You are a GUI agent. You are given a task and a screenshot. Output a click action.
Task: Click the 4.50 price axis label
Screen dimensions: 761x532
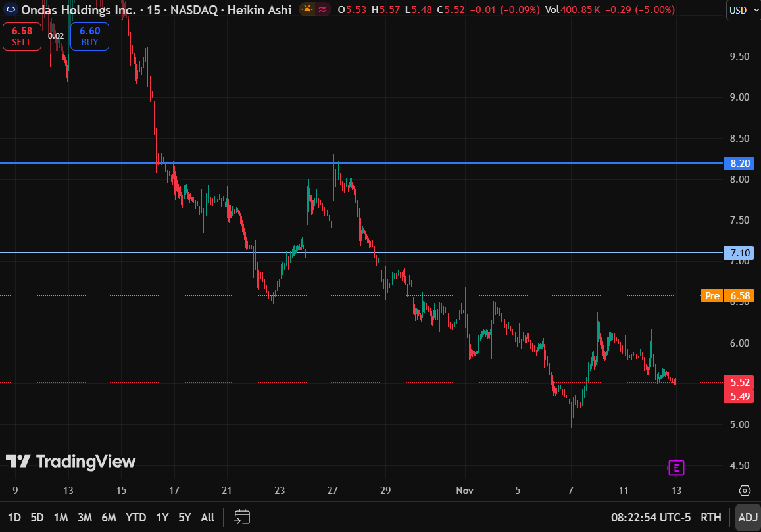tap(740, 466)
